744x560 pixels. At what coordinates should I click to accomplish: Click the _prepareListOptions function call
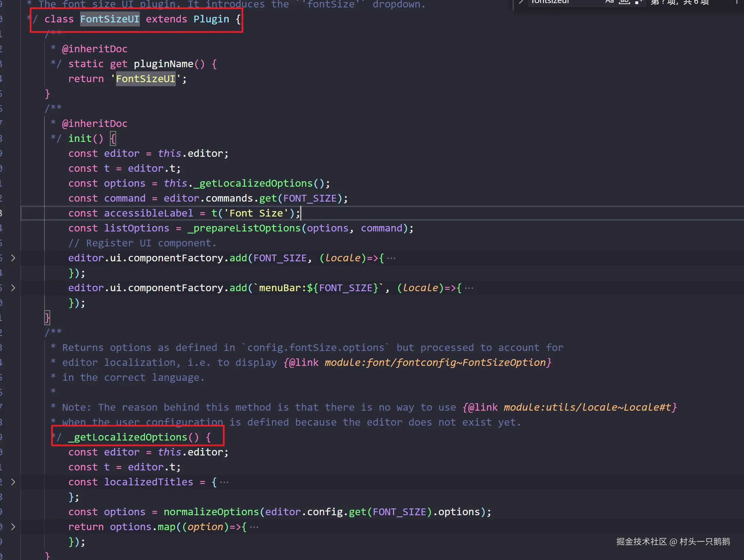[244, 228]
